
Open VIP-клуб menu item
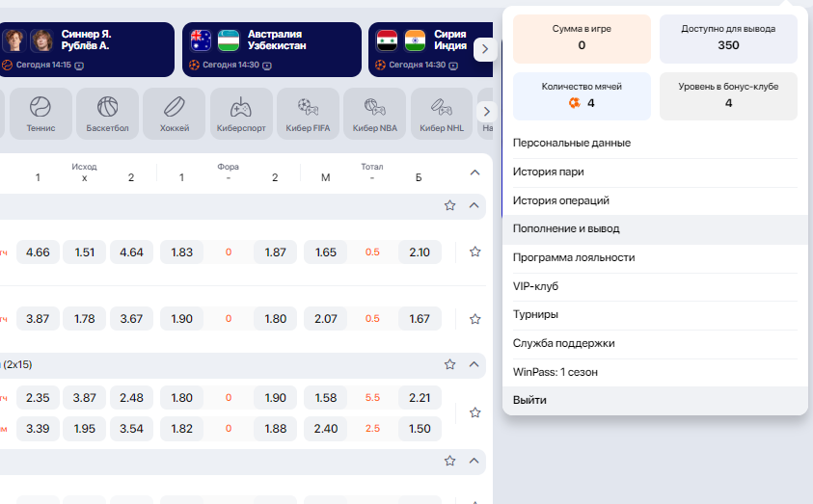click(x=655, y=286)
